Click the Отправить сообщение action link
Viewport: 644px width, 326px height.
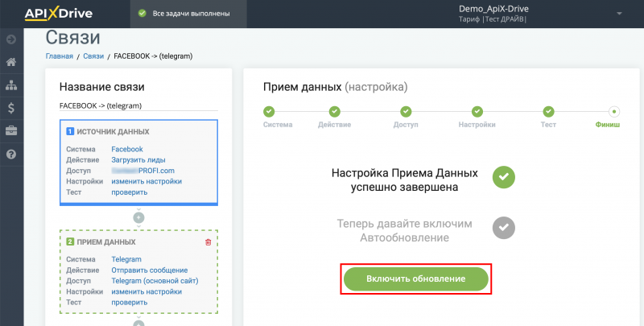coord(149,270)
